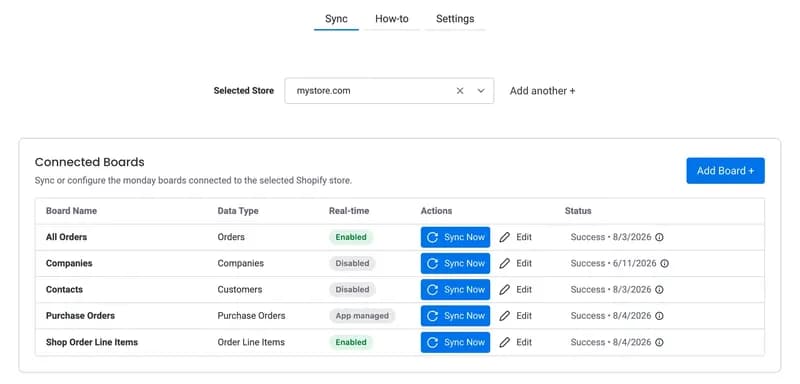The image size is (800, 384).
Task: Click the All Orders board name
Action: coord(66,237)
